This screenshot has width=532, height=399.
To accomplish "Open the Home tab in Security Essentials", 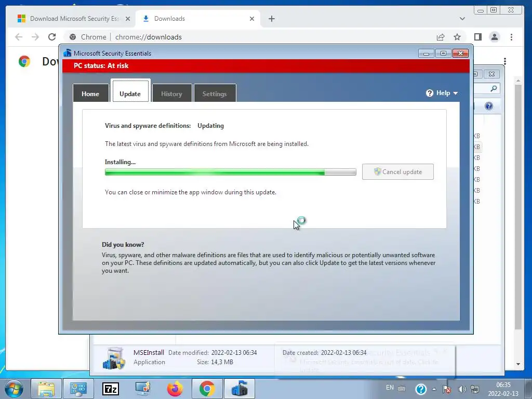I will [90, 94].
